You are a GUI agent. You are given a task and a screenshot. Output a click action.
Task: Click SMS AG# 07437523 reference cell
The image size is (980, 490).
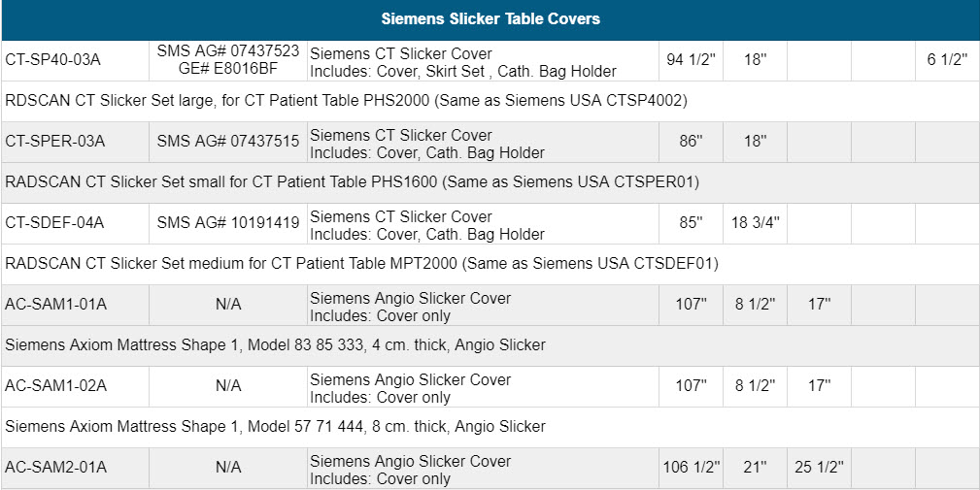coord(228,61)
